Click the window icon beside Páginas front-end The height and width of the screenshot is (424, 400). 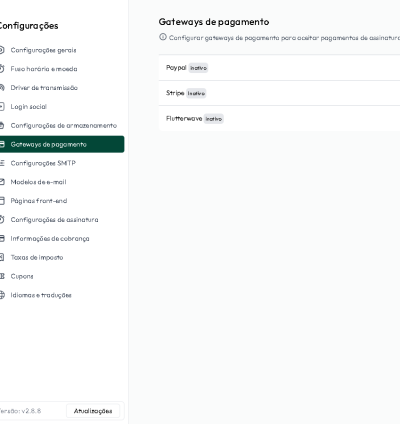[2, 201]
